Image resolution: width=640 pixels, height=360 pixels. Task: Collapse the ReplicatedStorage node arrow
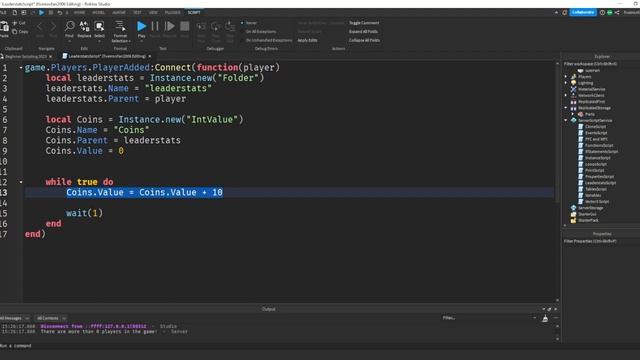click(x=566, y=108)
